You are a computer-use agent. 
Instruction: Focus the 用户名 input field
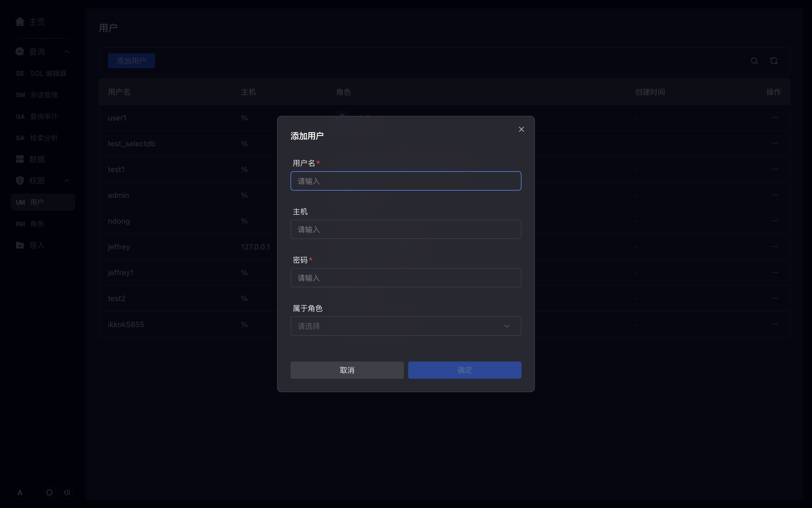tap(406, 181)
